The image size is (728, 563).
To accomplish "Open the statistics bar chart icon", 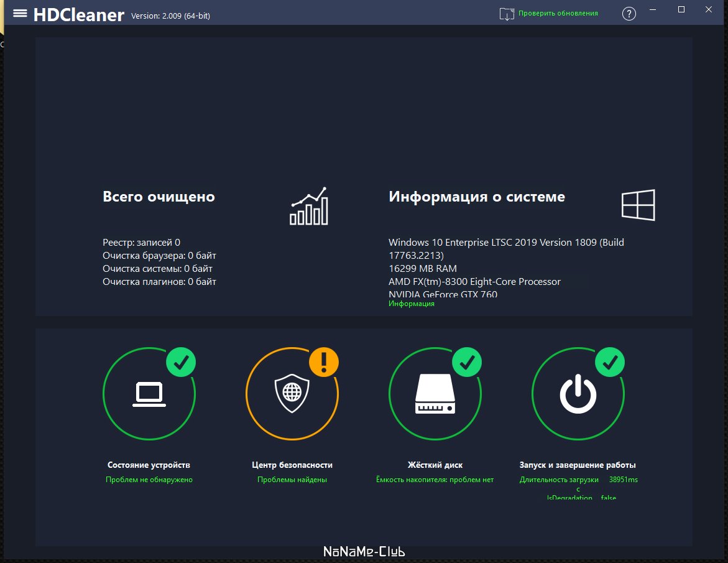I will pyautogui.click(x=308, y=207).
